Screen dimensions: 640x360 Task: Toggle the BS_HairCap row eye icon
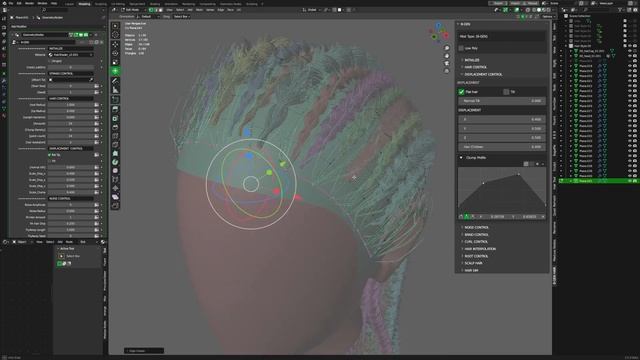630,51
